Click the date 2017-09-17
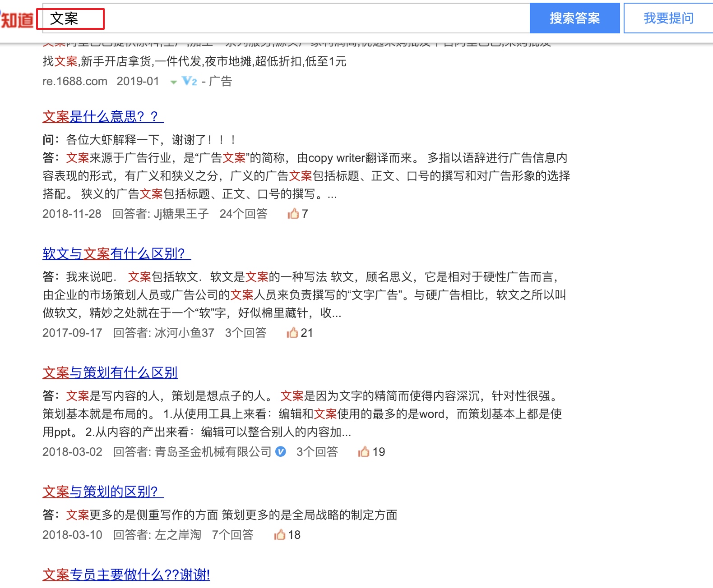Viewport: 713px width, 588px height. 72,333
